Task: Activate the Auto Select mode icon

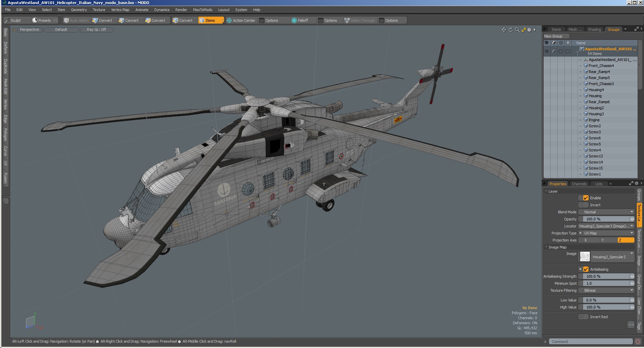Action: (66, 20)
